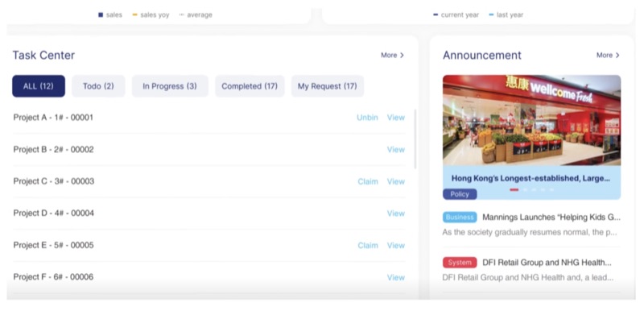Toggle the current year legend entry
This screenshot has width=644, height=311.
456,15
